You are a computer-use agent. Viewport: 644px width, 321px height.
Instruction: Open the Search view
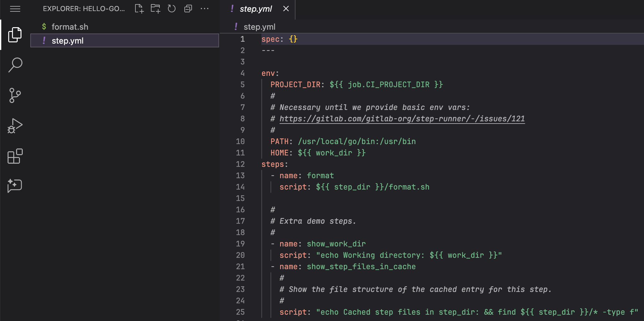pyautogui.click(x=15, y=65)
